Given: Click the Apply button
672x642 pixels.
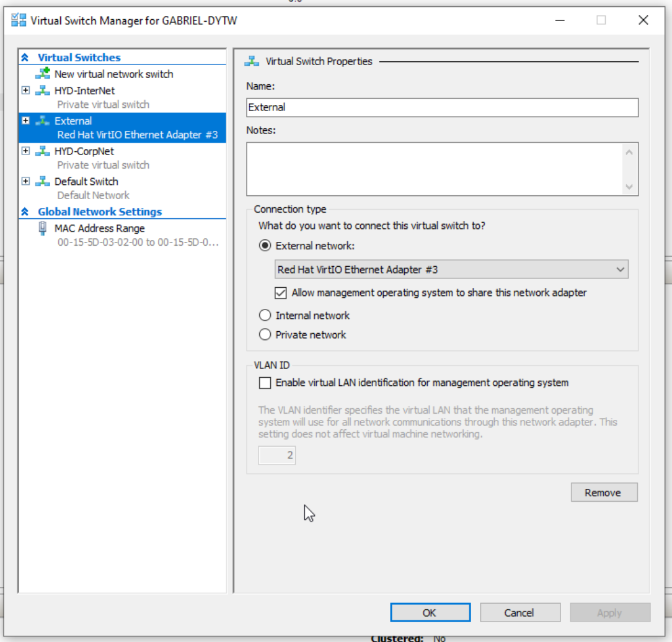Looking at the screenshot, I should point(610,612).
